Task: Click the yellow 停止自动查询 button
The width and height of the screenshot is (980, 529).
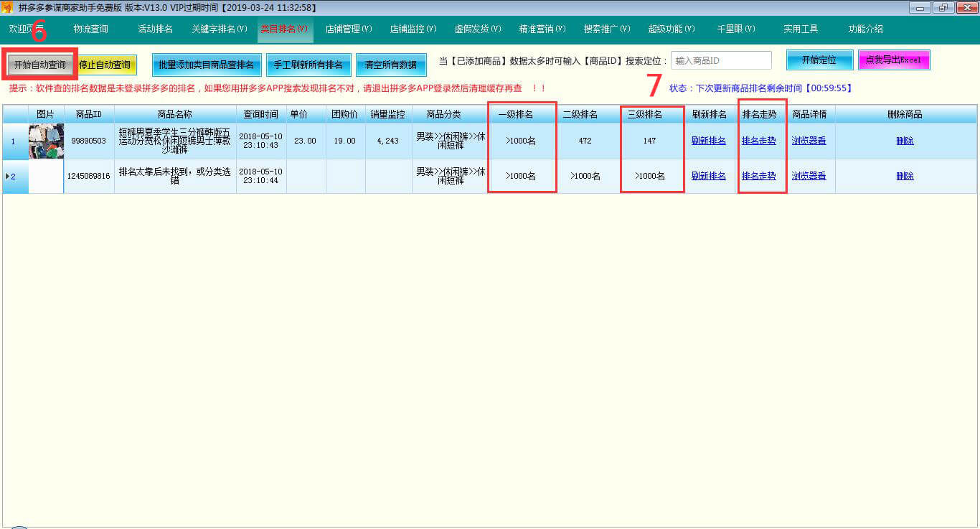Action: (106, 65)
